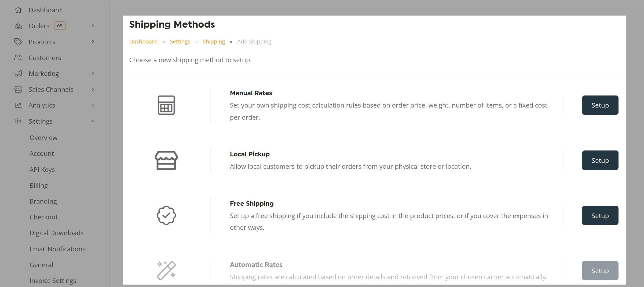Go to Shipping breadcrumb link
Screen dimensions: 644x287
214,42
